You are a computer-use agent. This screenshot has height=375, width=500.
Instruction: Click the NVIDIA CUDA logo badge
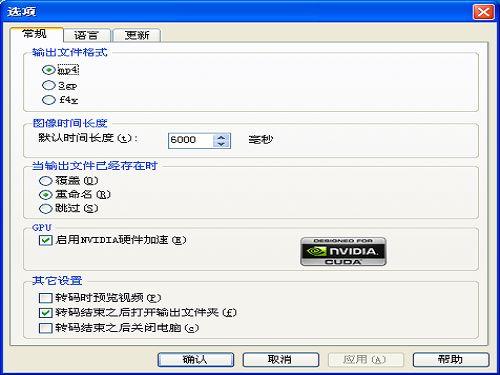(343, 252)
